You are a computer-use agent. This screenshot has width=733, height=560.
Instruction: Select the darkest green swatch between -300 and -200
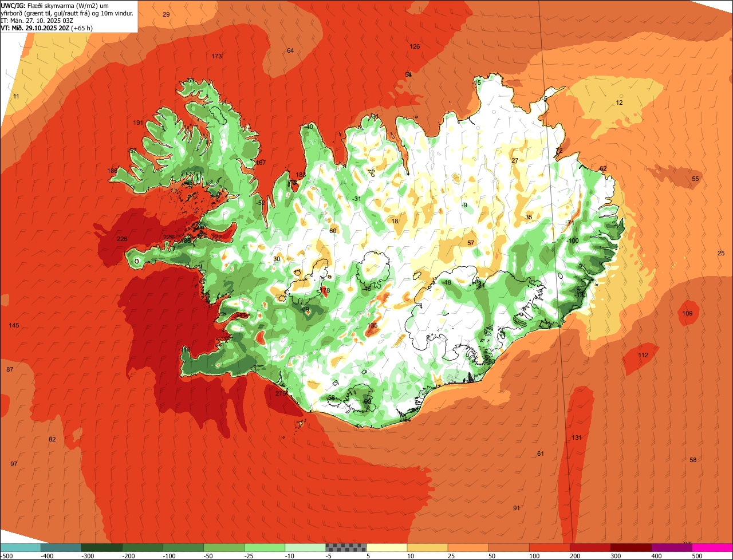[x=101, y=547]
